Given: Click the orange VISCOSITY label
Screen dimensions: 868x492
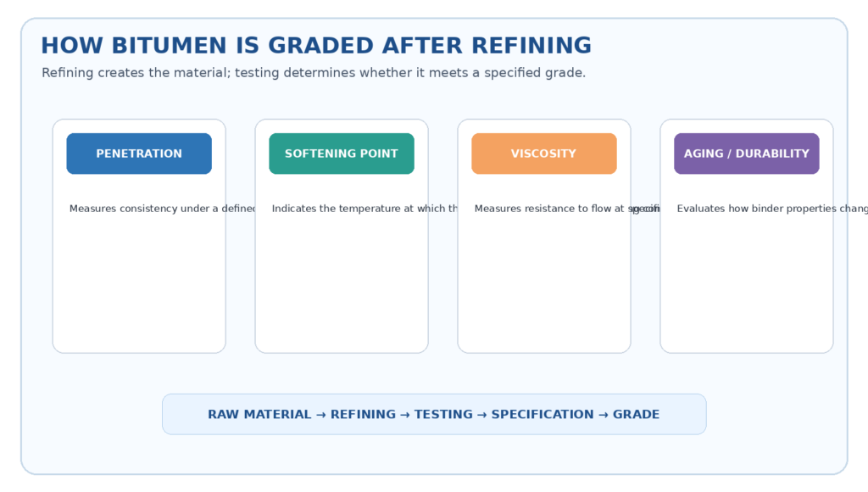Looking at the screenshot, I should pyautogui.click(x=544, y=154).
